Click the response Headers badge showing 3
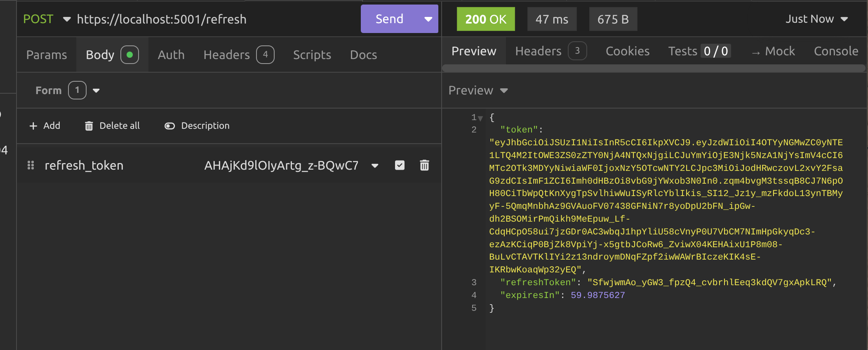The image size is (868, 350). click(577, 51)
